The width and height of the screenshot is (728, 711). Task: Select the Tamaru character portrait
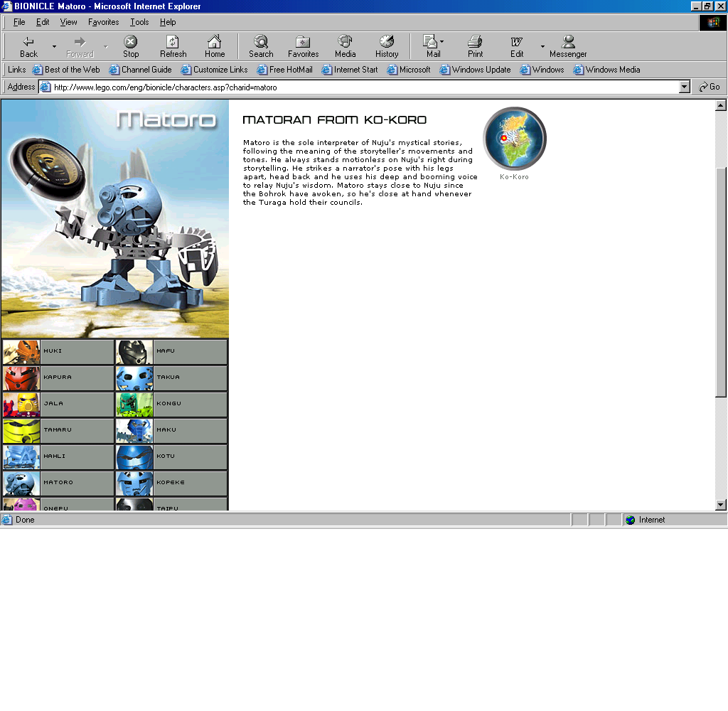(21, 430)
